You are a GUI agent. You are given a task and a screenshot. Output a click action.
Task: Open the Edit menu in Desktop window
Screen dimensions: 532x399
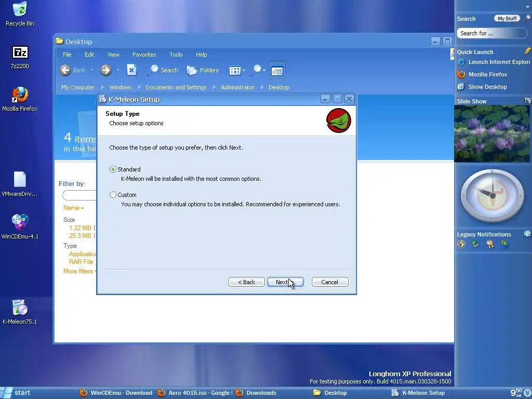[x=89, y=55]
